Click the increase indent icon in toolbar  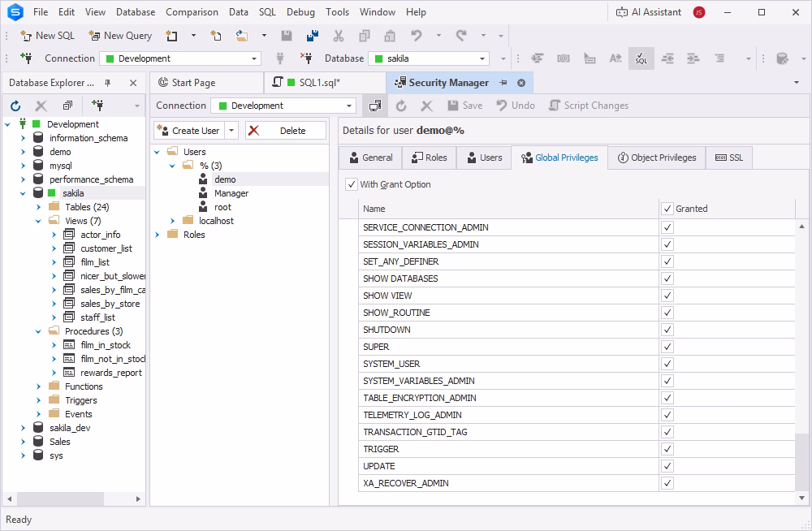click(693, 58)
